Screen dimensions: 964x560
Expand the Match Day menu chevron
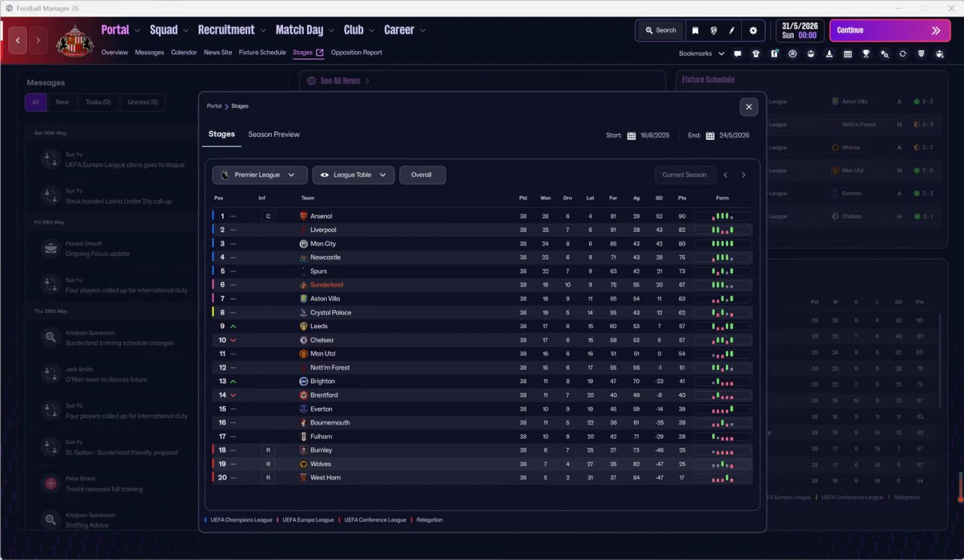tap(331, 31)
